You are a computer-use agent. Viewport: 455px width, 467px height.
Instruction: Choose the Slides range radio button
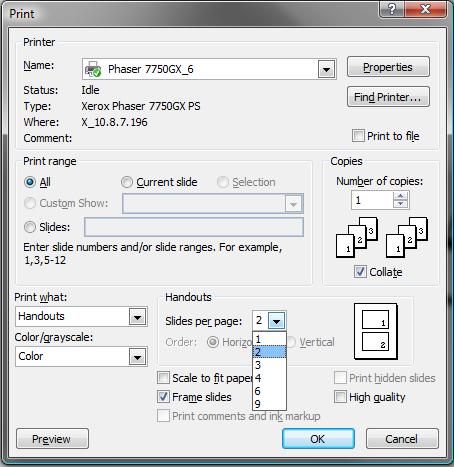(30, 227)
